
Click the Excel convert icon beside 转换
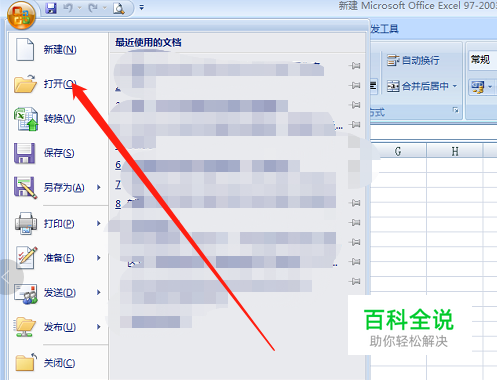pos(26,118)
